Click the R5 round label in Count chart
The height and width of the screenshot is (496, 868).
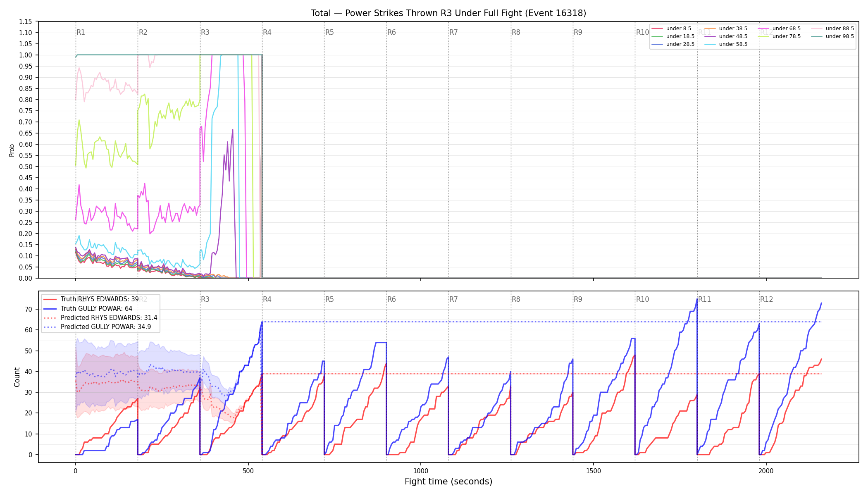(x=329, y=299)
